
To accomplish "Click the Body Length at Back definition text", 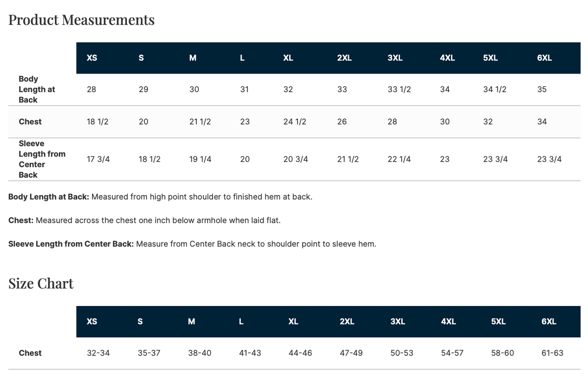I will (x=160, y=197).
